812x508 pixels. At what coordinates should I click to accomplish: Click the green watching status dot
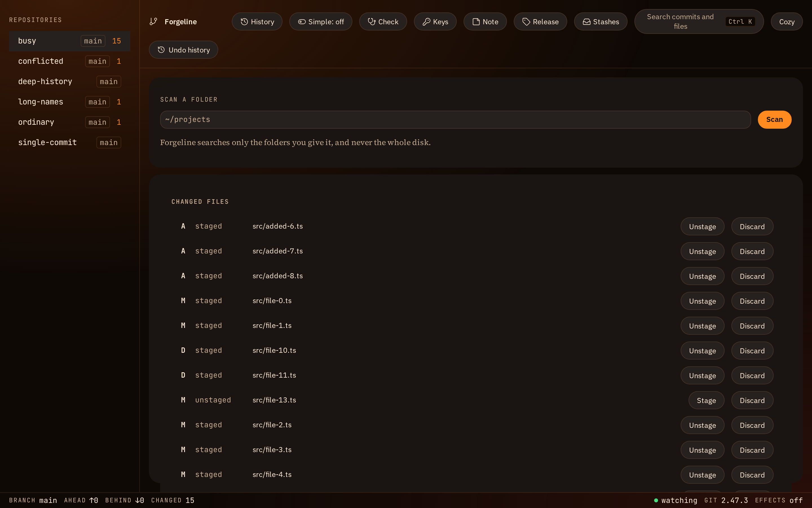[656, 500]
